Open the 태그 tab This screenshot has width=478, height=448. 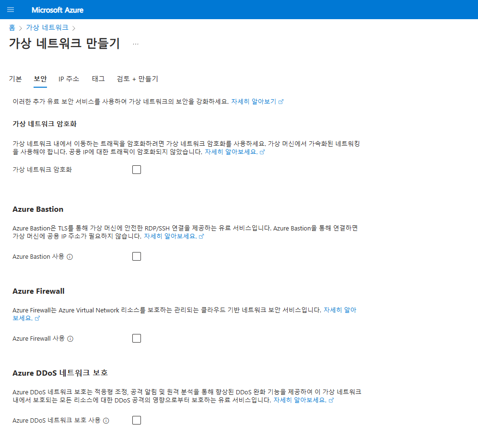pos(98,79)
